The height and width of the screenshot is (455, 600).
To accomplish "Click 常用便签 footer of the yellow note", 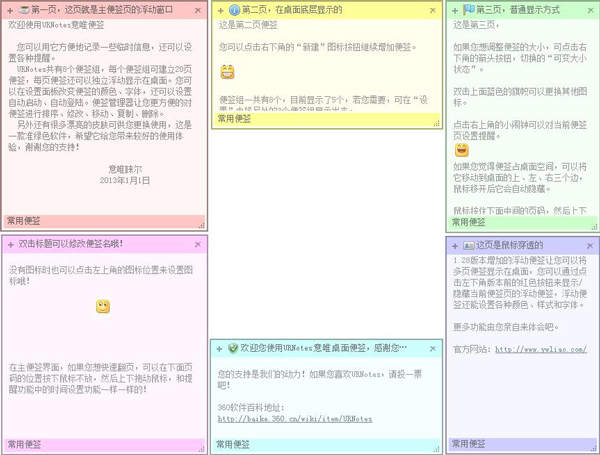I will pyautogui.click(x=234, y=119).
